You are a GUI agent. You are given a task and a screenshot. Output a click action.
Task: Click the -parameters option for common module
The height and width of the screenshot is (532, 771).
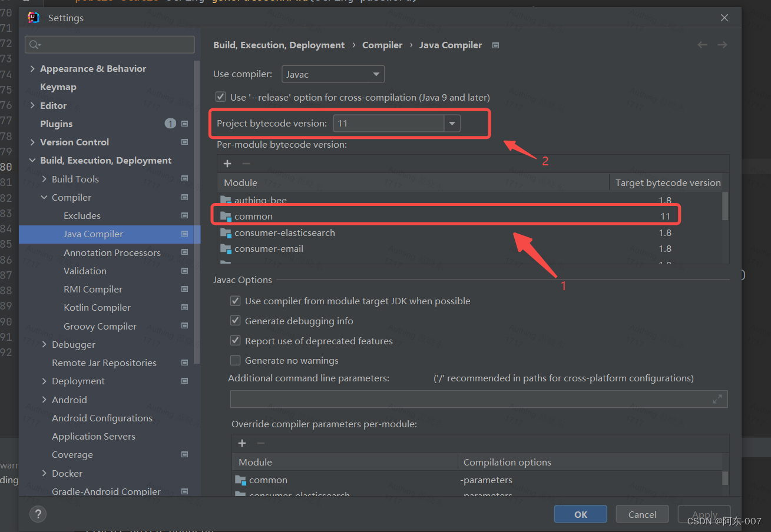(487, 480)
